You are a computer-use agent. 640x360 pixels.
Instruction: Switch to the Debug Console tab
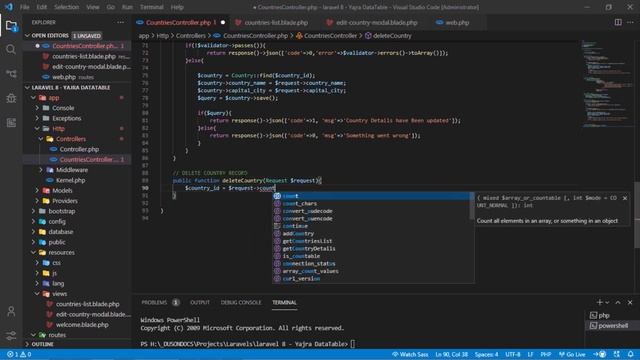pyautogui.click(x=241, y=302)
